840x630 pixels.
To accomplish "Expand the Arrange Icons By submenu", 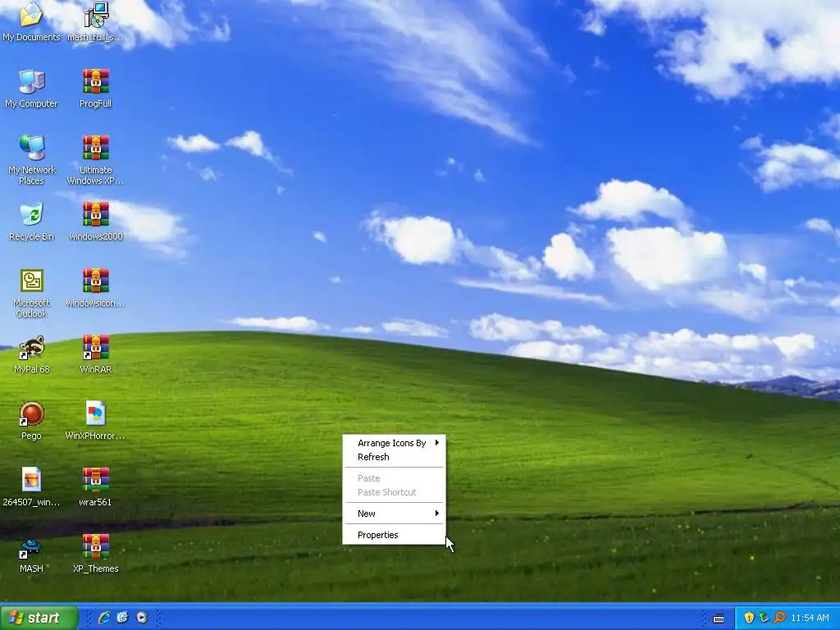I will [x=394, y=443].
